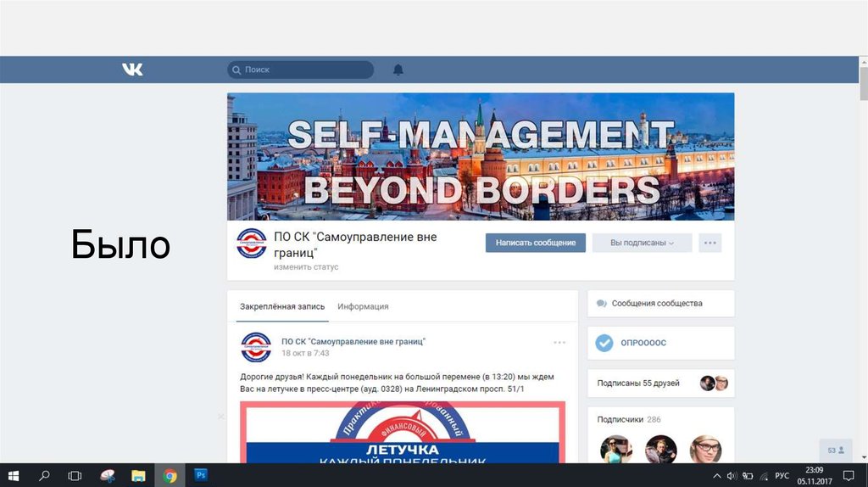Image resolution: width=868 pixels, height=487 pixels.
Task: Open notifications bell in VK header
Action: click(398, 70)
